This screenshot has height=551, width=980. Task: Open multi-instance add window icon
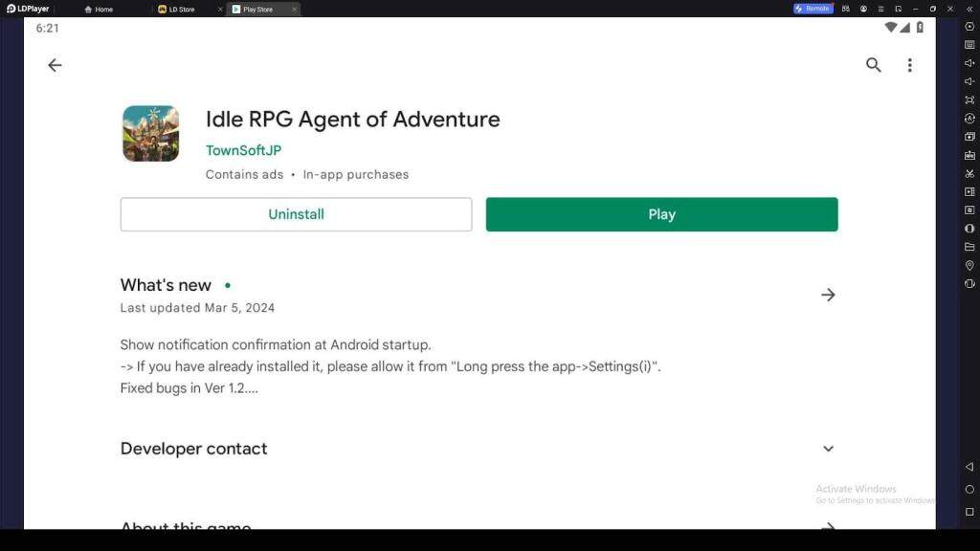tap(969, 136)
